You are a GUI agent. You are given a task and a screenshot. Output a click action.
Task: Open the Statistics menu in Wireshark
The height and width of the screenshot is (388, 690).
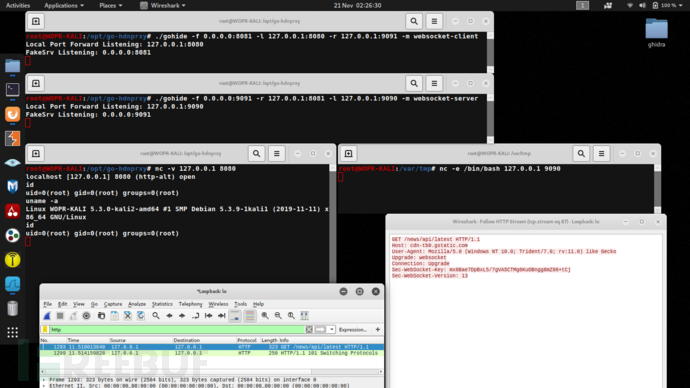point(162,304)
